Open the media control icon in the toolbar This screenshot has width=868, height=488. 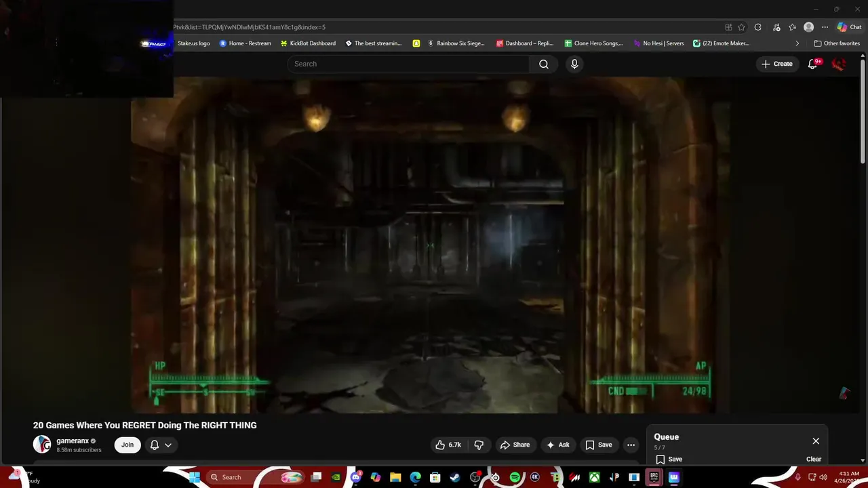(776, 27)
